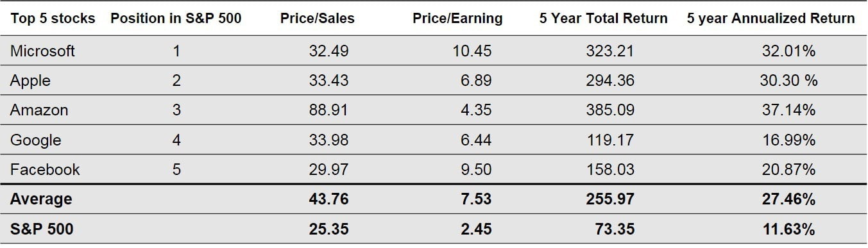
Task: Select the Position in S&P 500 header
Action: click(176, 18)
